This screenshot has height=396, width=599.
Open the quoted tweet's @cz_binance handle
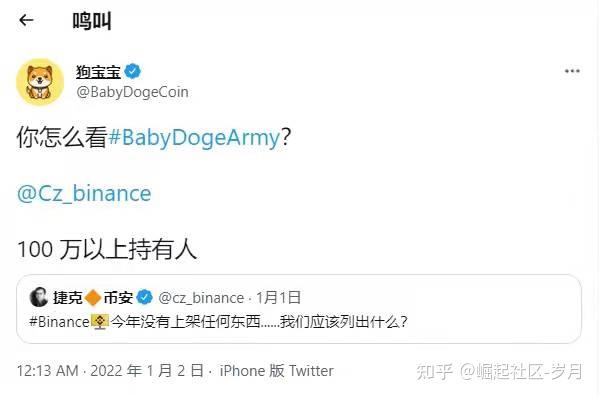coord(201,298)
